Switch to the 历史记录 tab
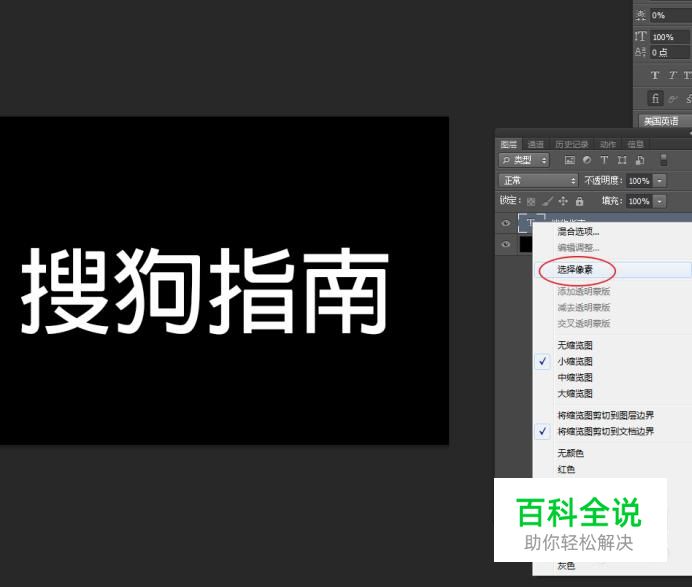The image size is (692, 587). click(x=572, y=144)
